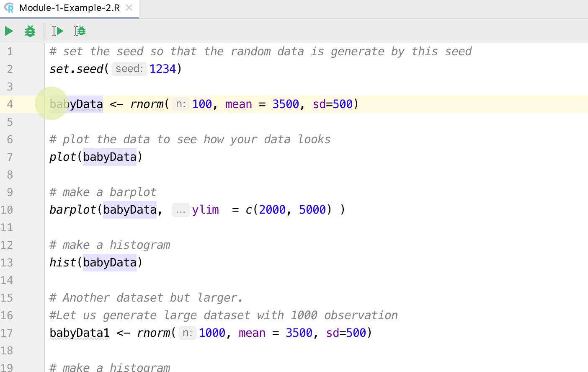Click value 1000 on line 17

212,333
